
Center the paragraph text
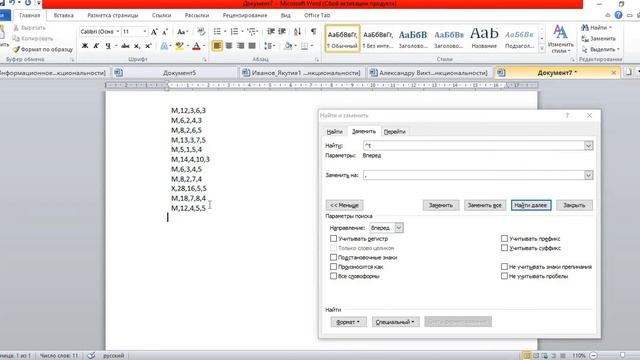229,46
